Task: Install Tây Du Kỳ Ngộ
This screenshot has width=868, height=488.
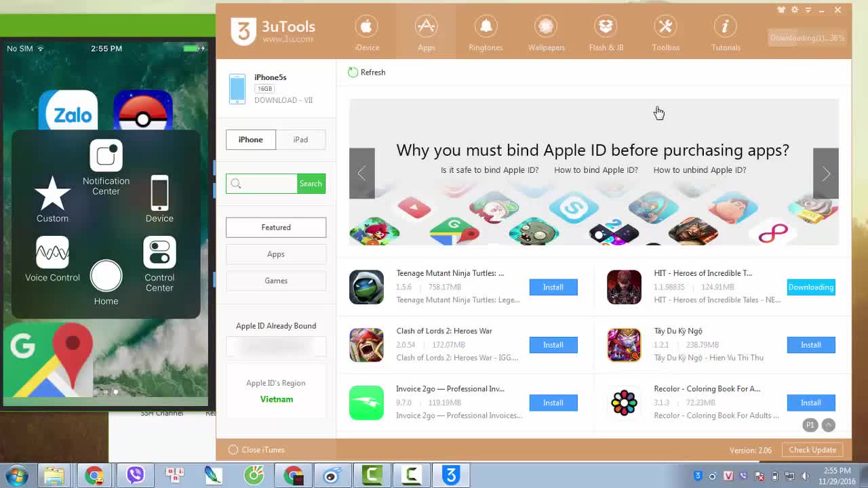Action: [x=811, y=345]
